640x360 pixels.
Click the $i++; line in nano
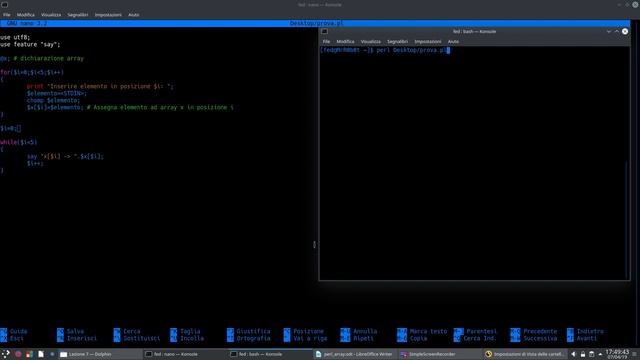pyautogui.click(x=35, y=163)
